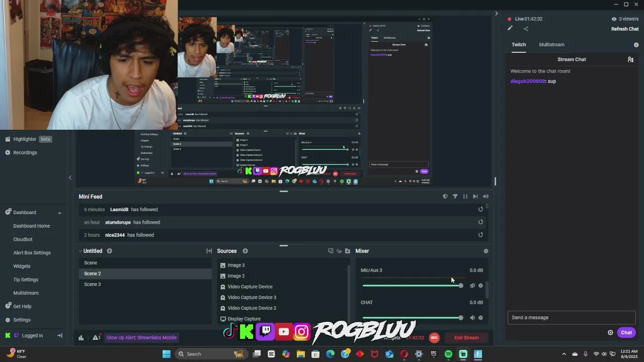Replay the atumdorups follow alert

[480, 222]
